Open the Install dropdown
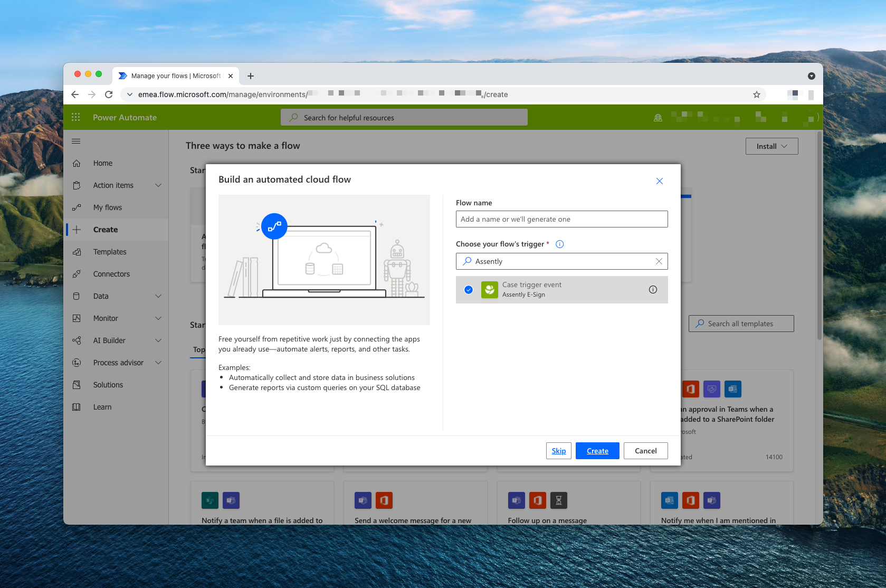Viewport: 886px width, 588px height. point(771,146)
